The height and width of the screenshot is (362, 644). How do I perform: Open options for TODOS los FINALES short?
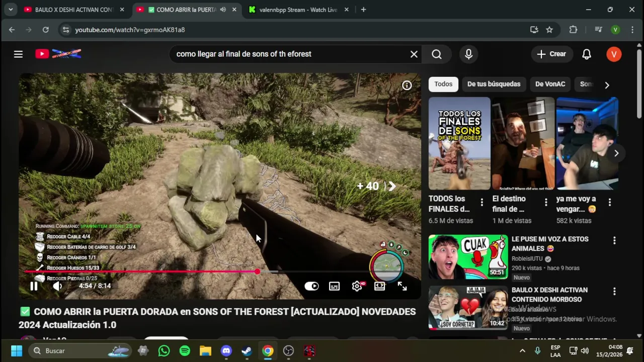[x=481, y=202]
